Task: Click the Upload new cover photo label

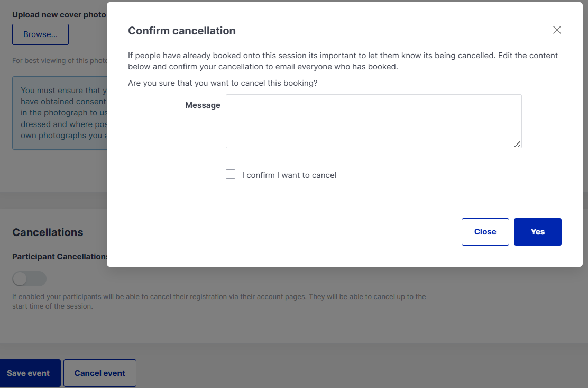Action: [x=59, y=15]
